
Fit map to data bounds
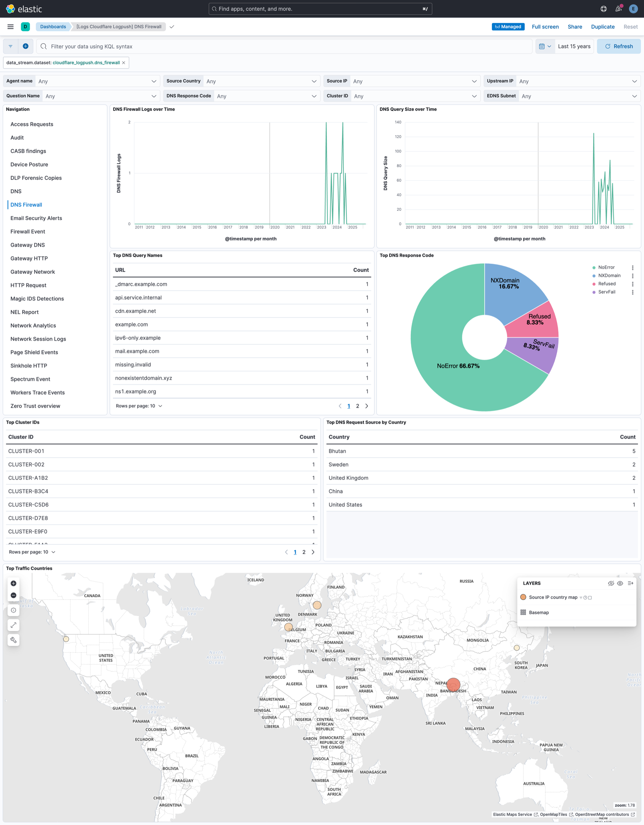(x=14, y=610)
